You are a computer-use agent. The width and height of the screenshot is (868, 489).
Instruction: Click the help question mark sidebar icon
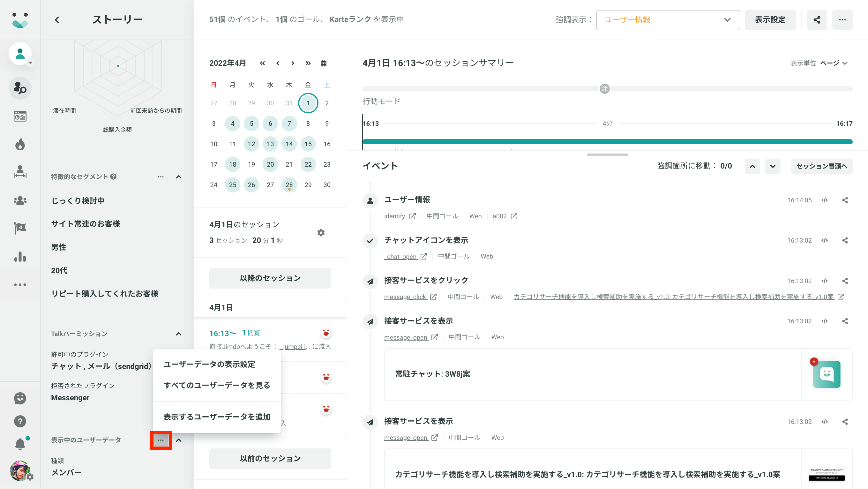pyautogui.click(x=20, y=421)
